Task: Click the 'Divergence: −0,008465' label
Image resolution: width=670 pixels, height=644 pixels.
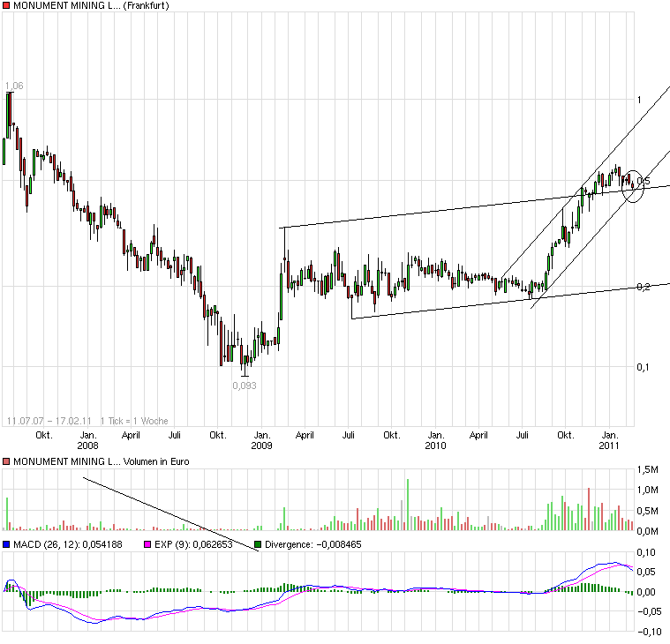Action: 313,544
